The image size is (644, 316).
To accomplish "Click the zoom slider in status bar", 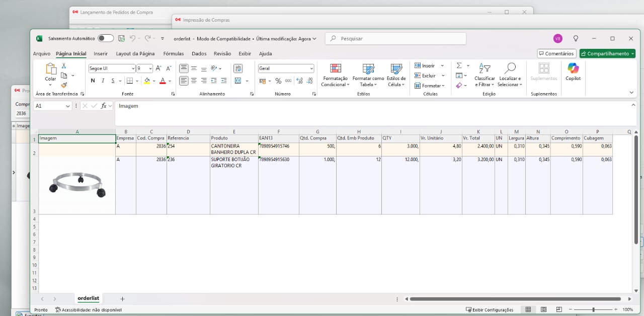I will click(x=594, y=310).
